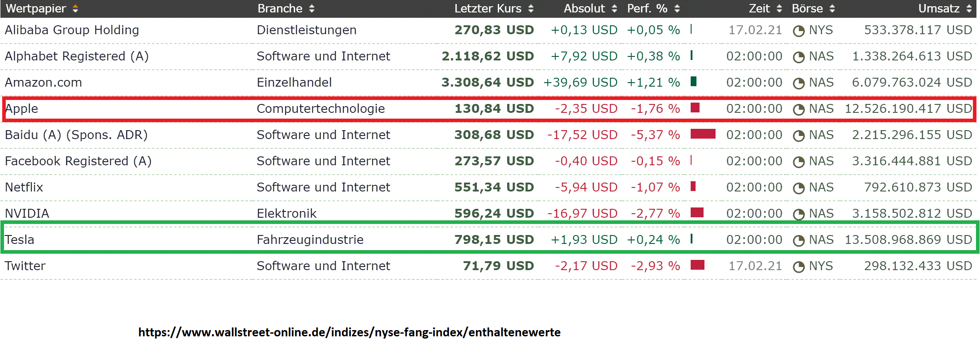Click Baidu's red performance bar
980x355 pixels.
point(703,134)
